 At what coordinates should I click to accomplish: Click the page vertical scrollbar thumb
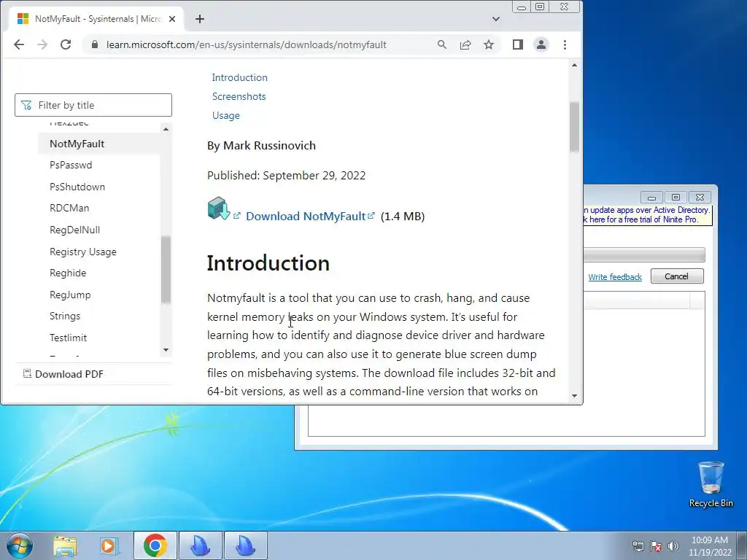tap(575, 127)
